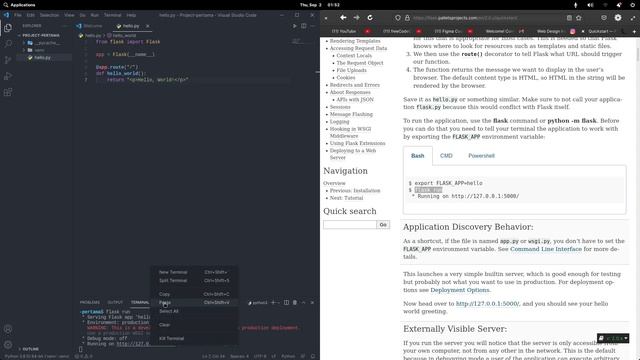This screenshot has width=640, height=360.
Task: Open the Explorer view in the activity bar
Action: coord(8,28)
